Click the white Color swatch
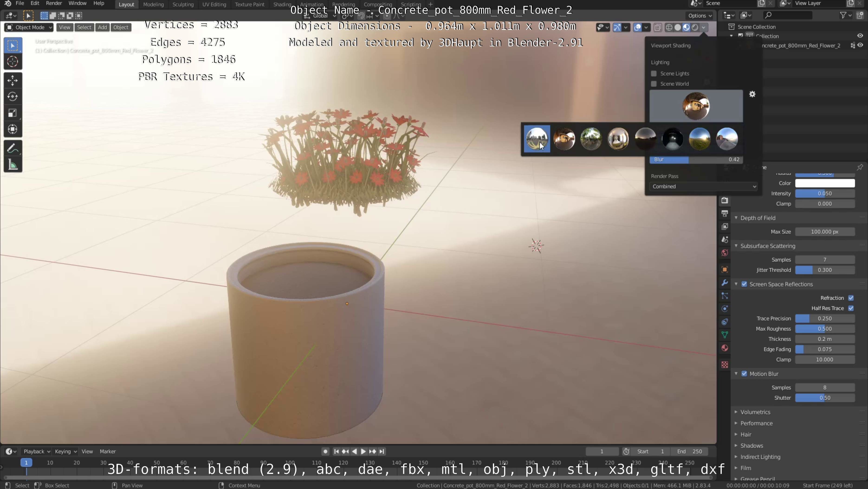The width and height of the screenshot is (868, 489). coord(825,183)
